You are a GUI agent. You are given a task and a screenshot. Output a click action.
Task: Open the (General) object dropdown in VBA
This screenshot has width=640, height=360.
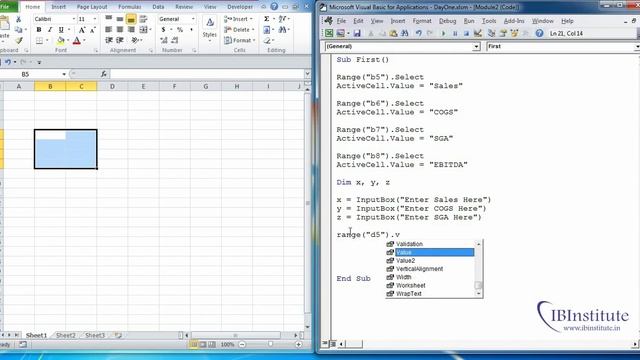[x=476, y=47]
